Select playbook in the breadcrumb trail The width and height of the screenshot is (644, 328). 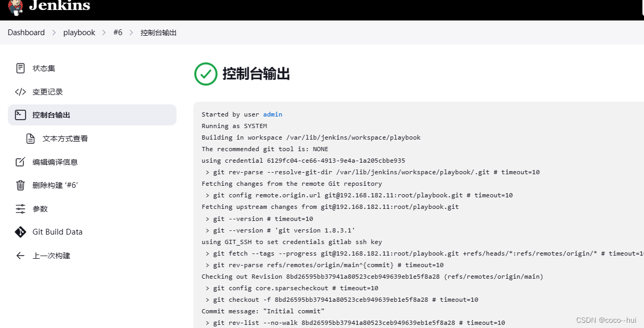point(79,32)
